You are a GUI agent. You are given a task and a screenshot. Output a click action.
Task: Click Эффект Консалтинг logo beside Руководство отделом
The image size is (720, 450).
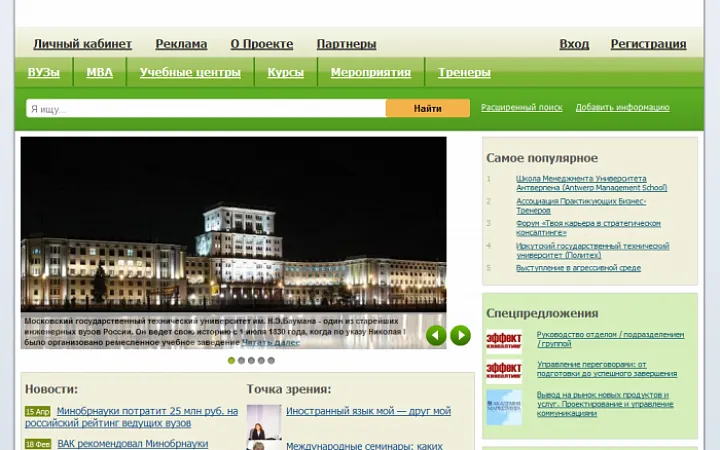(x=504, y=341)
